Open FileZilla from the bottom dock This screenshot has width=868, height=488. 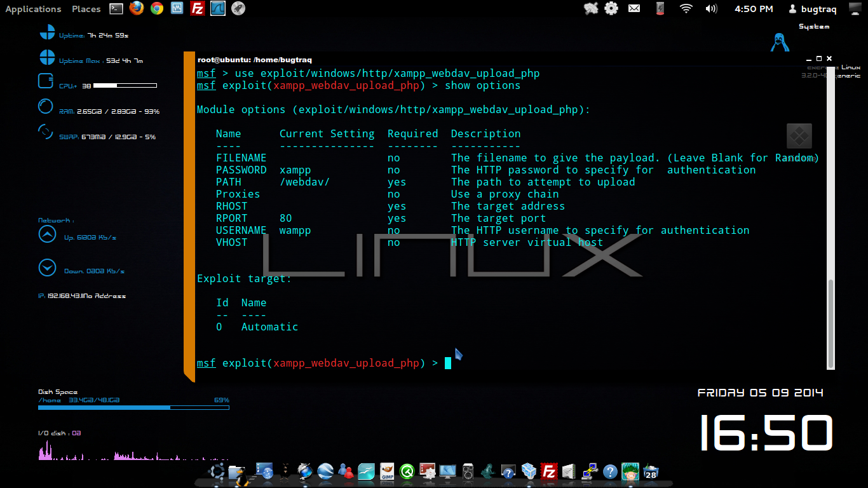click(x=549, y=471)
